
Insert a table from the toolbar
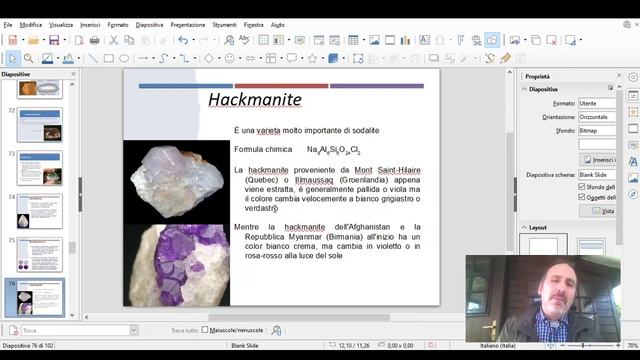353,40
